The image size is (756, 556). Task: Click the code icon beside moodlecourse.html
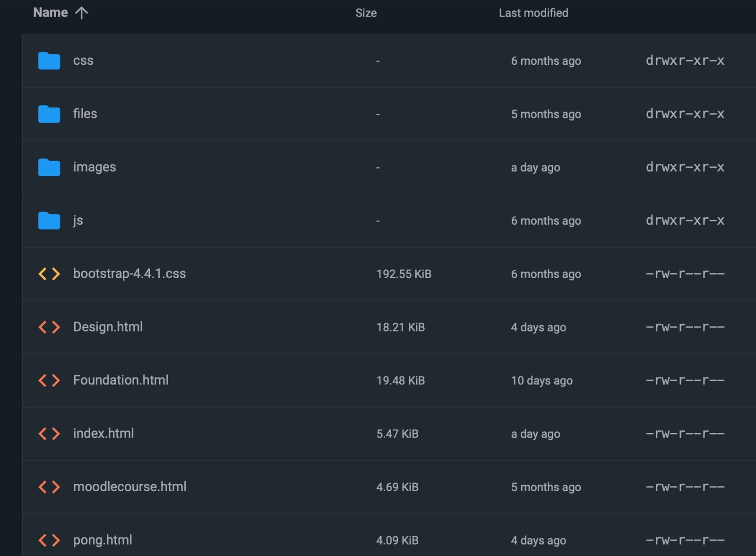point(49,487)
